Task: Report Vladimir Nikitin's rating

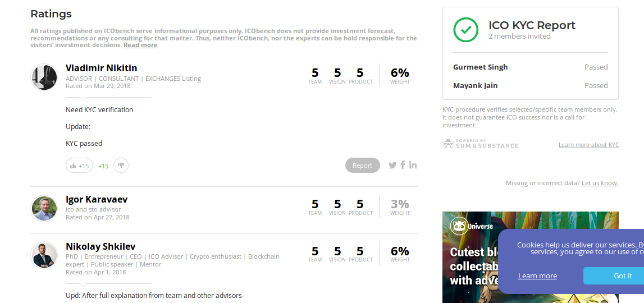Action: click(362, 166)
